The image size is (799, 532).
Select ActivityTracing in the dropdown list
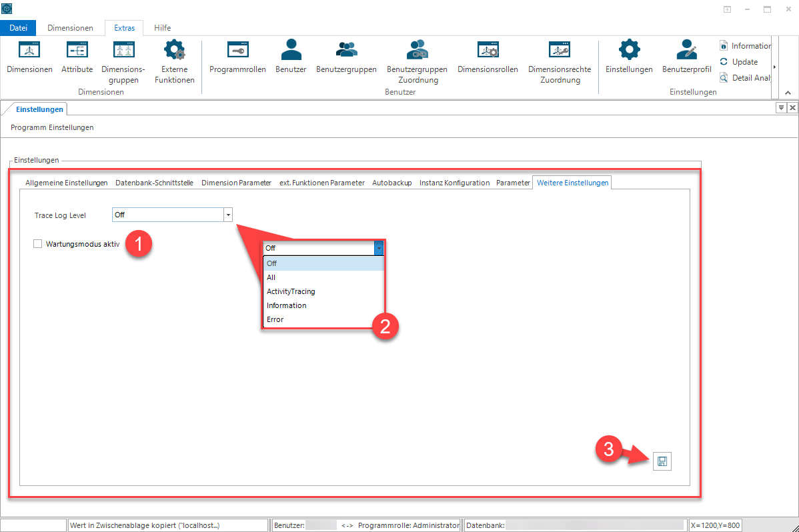[323, 291]
